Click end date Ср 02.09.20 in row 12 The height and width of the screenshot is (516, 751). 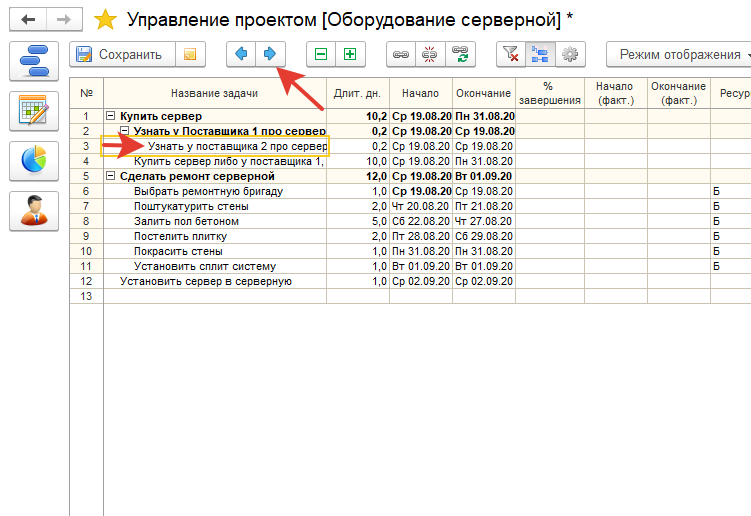click(484, 281)
